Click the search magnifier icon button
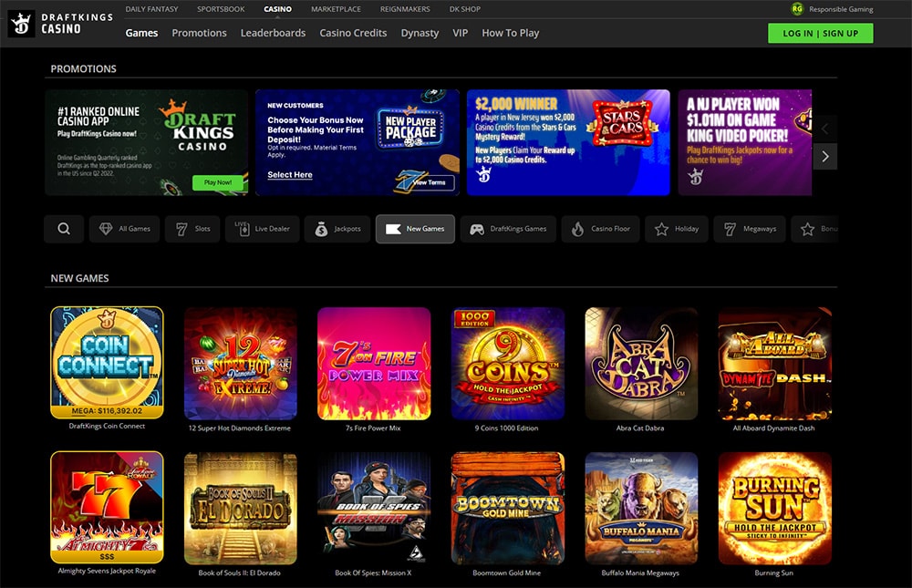 coord(64,229)
